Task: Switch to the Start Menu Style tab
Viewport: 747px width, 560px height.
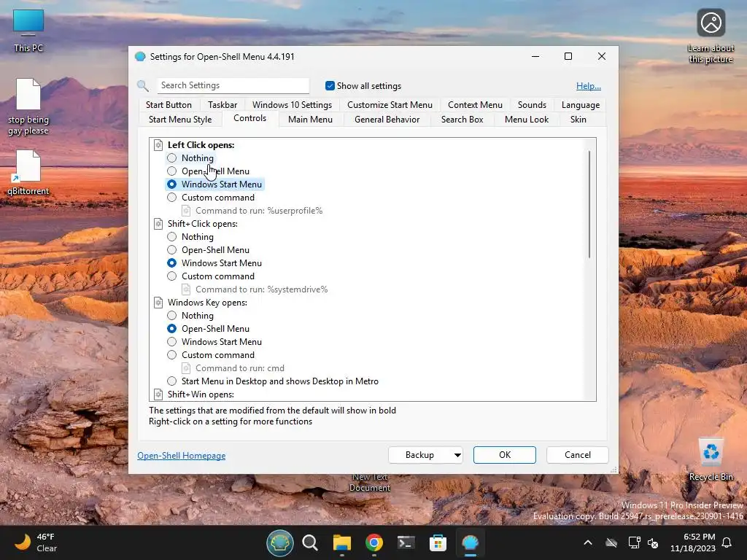Action: [x=180, y=120]
